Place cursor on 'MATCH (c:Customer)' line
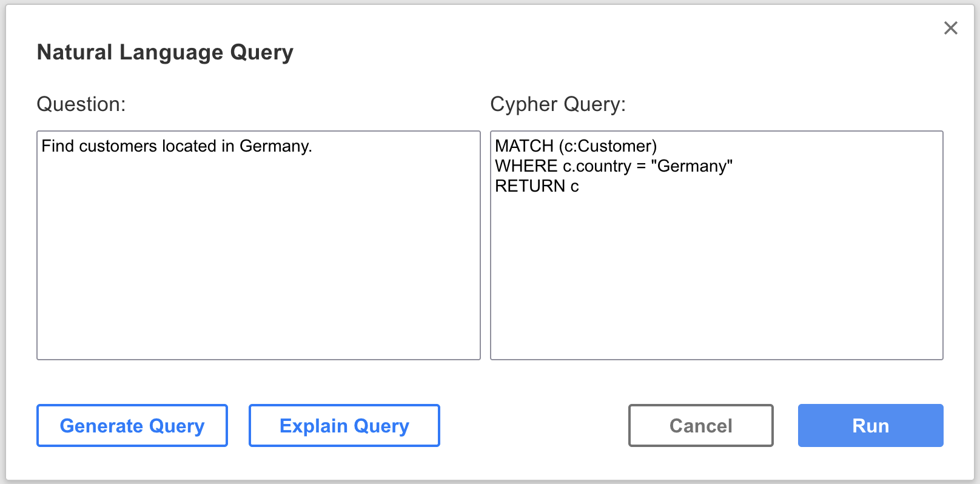The image size is (980, 484). pyautogui.click(x=576, y=146)
